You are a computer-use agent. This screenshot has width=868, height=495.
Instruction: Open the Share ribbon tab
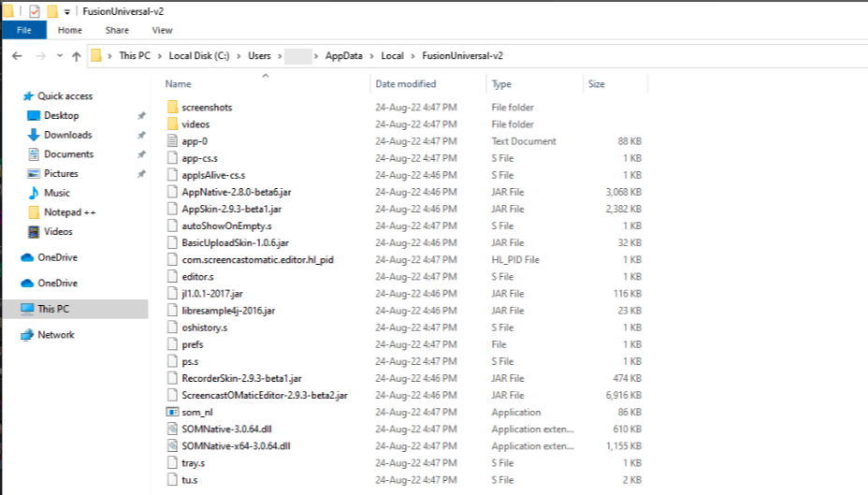click(x=117, y=30)
